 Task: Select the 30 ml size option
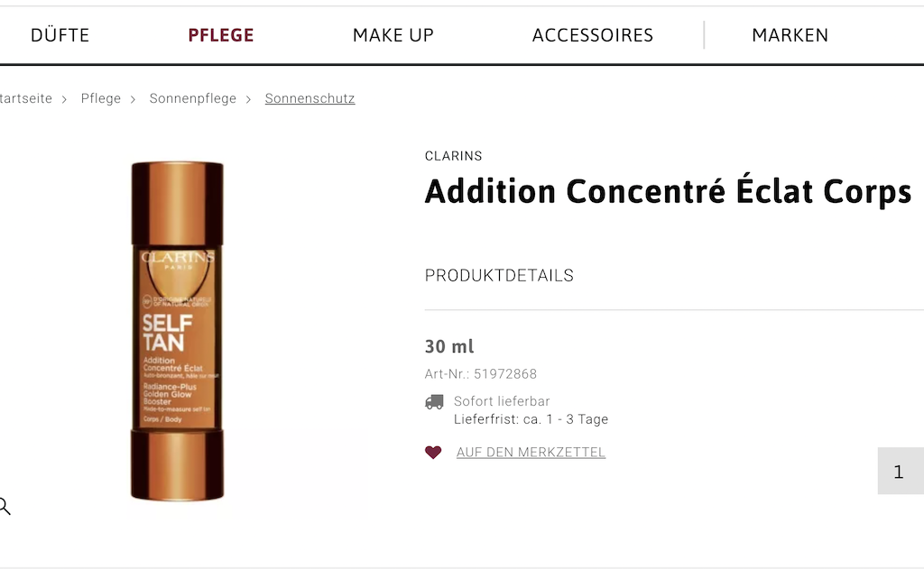[x=449, y=346]
